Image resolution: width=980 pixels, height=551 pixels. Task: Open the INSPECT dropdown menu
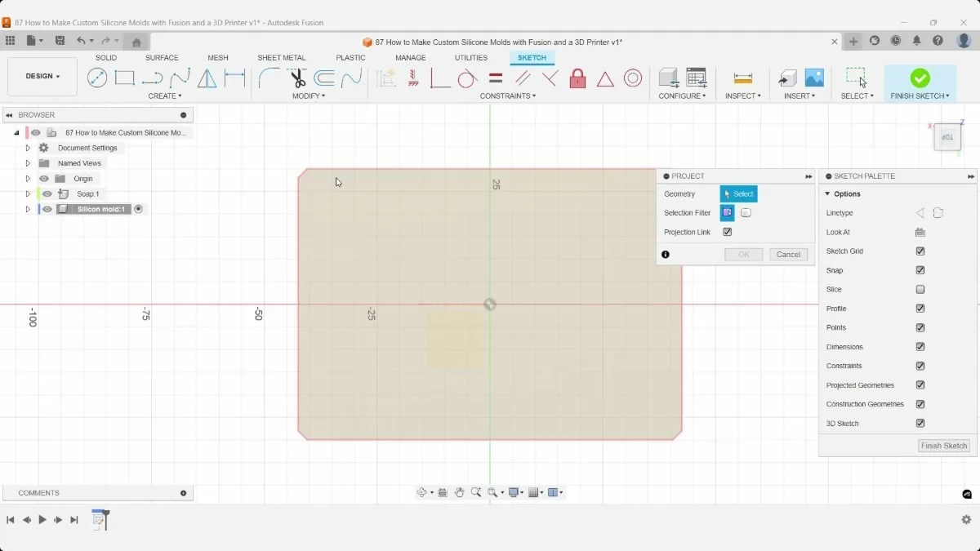coord(743,96)
